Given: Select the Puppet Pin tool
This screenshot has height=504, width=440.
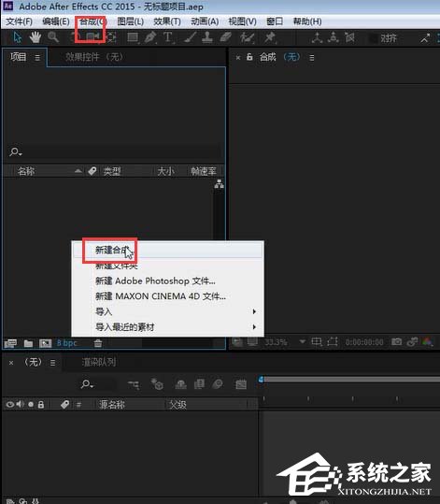Looking at the screenshot, I should coord(269,37).
